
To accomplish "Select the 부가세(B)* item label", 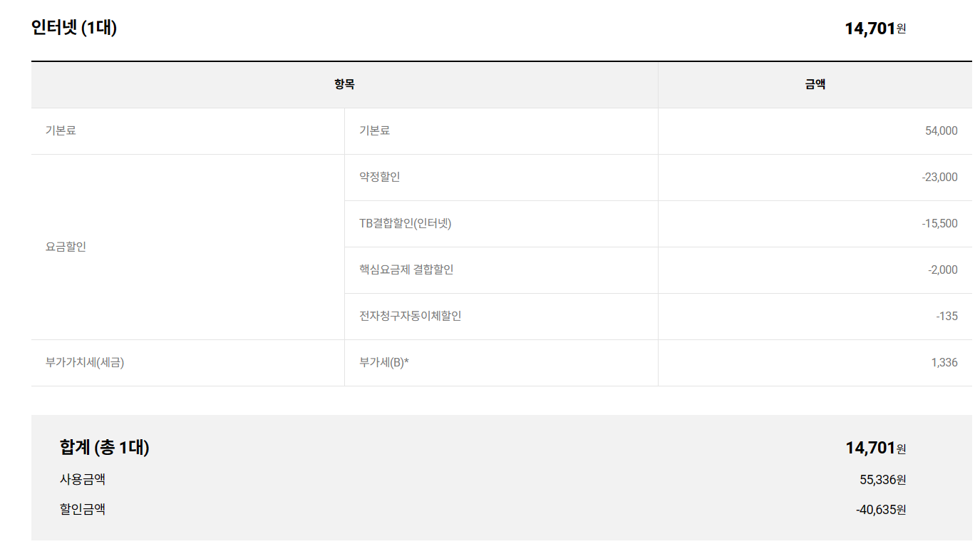I will [x=384, y=362].
